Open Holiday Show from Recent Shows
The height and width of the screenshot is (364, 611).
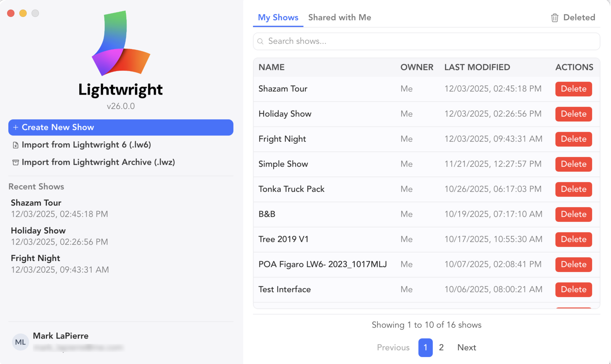[38, 231]
